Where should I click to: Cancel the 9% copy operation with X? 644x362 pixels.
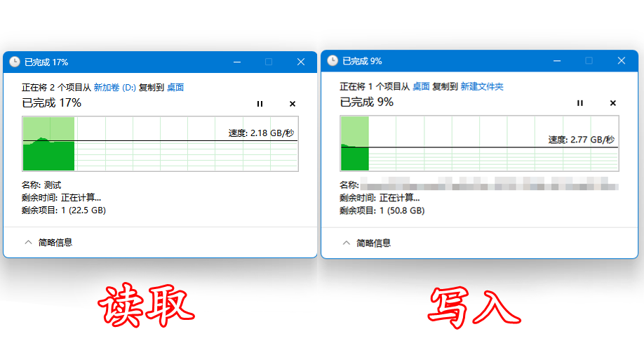tap(612, 103)
